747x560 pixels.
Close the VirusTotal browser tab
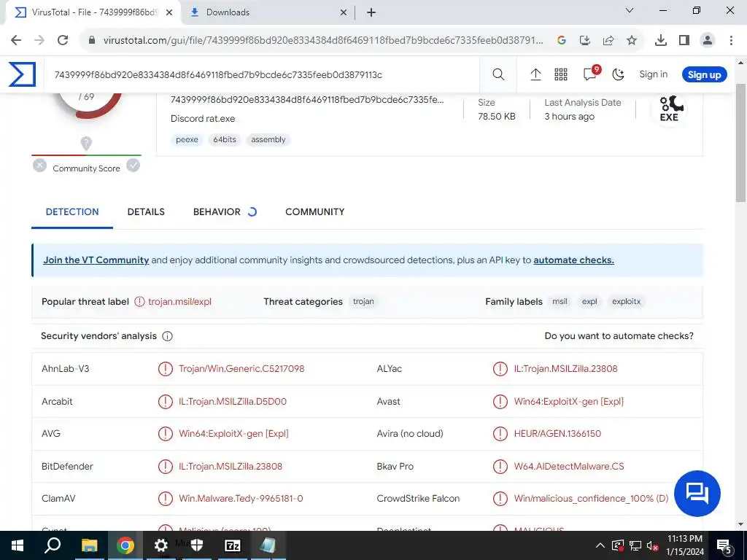pos(169,12)
